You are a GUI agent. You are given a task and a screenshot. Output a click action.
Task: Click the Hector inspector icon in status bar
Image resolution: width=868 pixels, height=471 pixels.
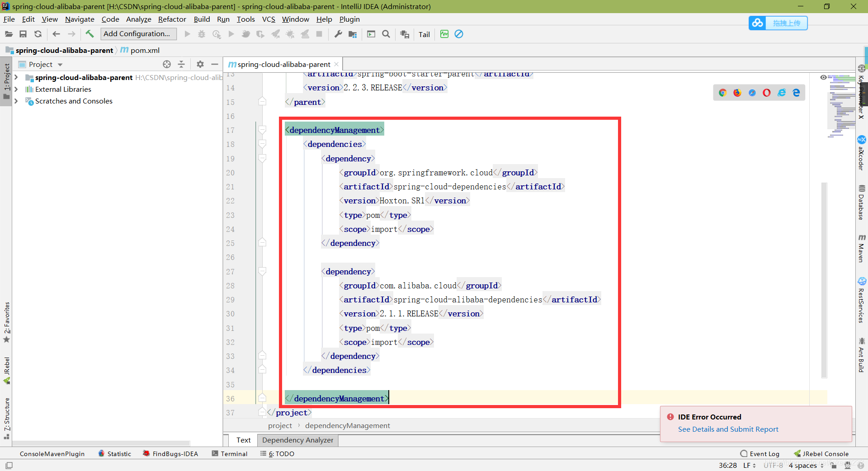point(847,465)
